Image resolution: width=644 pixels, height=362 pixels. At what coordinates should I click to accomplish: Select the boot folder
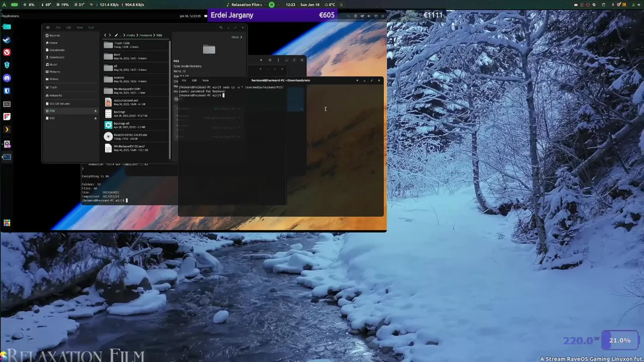[x=136, y=56]
